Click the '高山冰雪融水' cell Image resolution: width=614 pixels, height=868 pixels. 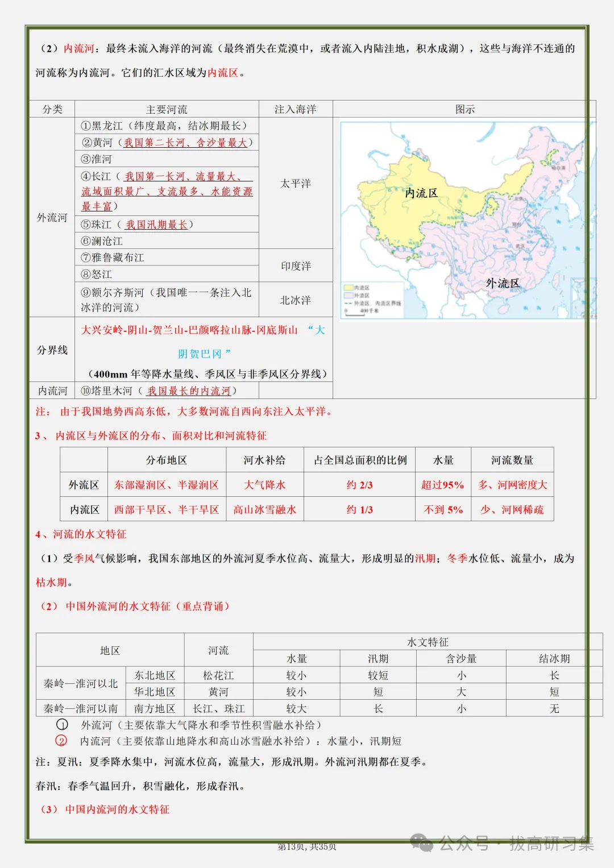pyautogui.click(x=264, y=510)
